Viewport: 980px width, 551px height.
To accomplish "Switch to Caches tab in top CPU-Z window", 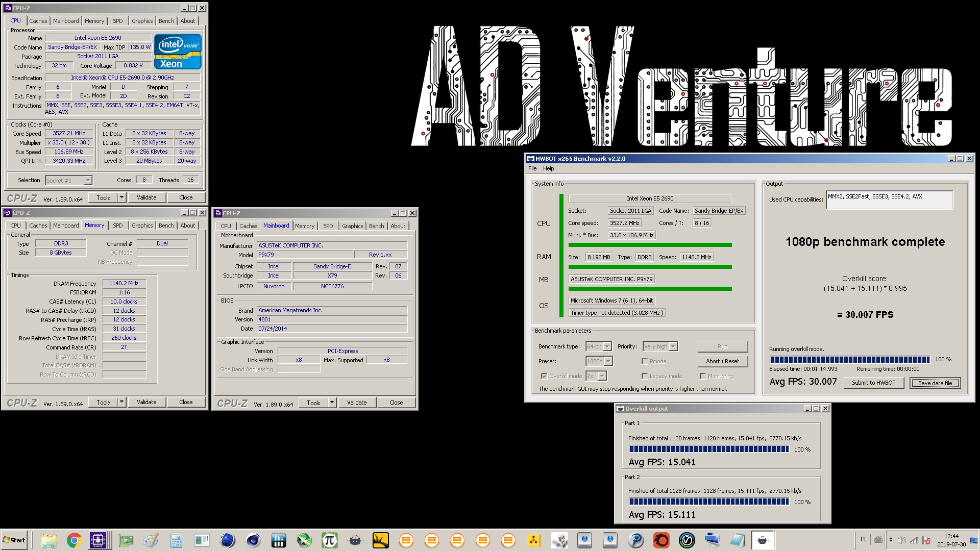I will [38, 21].
